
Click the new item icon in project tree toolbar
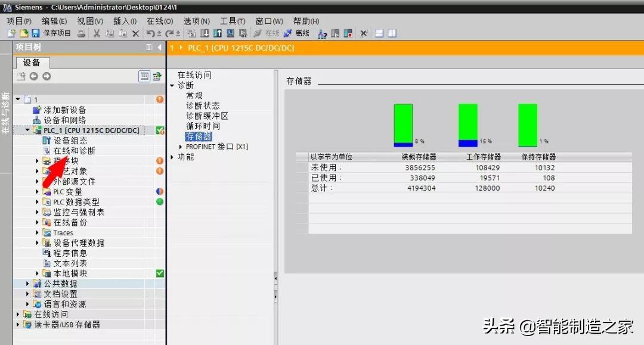21,76
